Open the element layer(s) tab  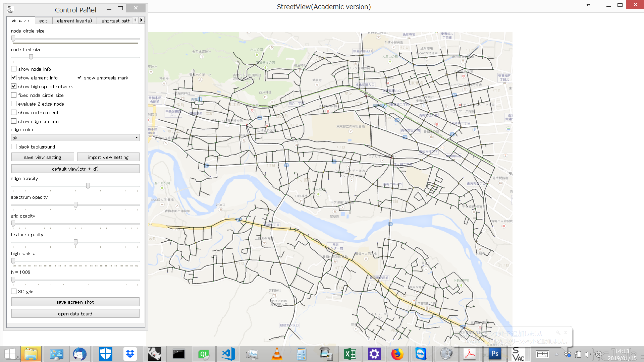74,21
